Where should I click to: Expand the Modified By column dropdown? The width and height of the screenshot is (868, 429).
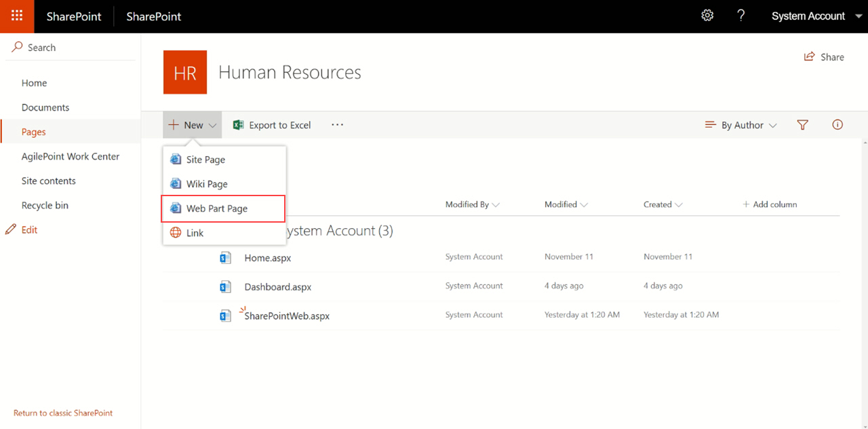point(496,204)
